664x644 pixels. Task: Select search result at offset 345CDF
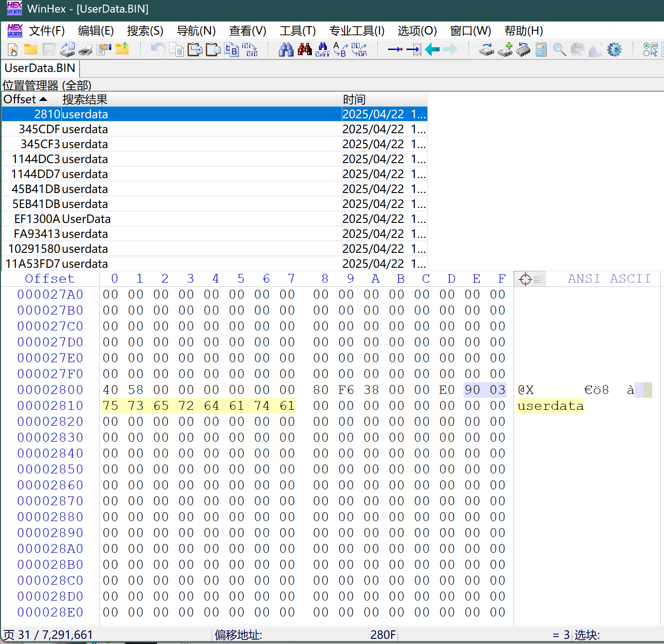pyautogui.click(x=214, y=129)
